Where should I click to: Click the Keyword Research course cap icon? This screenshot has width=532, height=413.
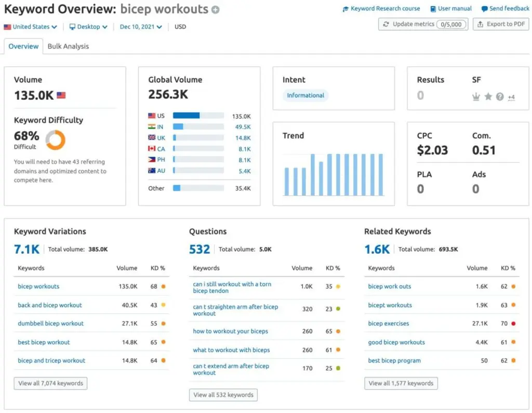click(346, 9)
